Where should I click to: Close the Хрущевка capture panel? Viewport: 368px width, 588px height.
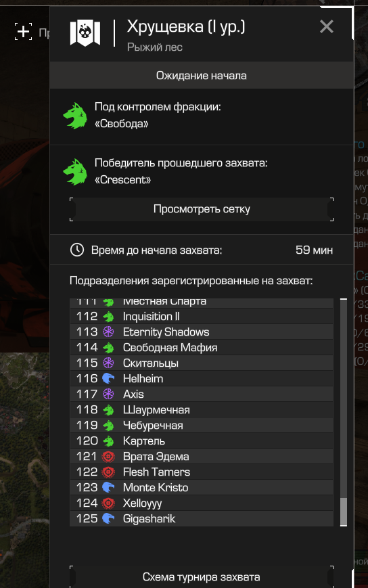pyautogui.click(x=327, y=26)
